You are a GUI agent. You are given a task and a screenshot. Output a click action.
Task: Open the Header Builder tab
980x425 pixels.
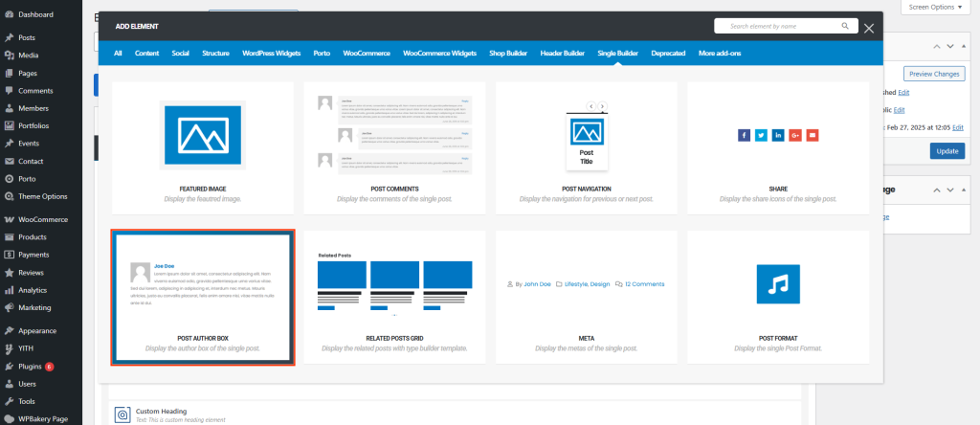click(x=562, y=54)
